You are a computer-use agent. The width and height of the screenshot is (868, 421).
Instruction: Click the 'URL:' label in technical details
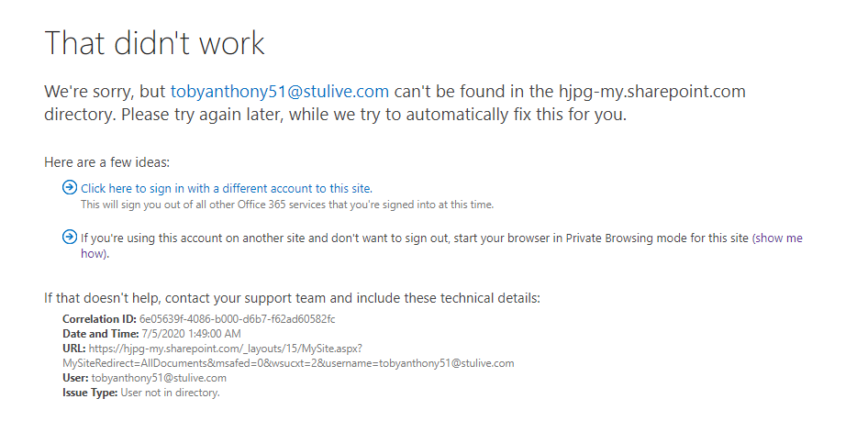[x=73, y=349]
